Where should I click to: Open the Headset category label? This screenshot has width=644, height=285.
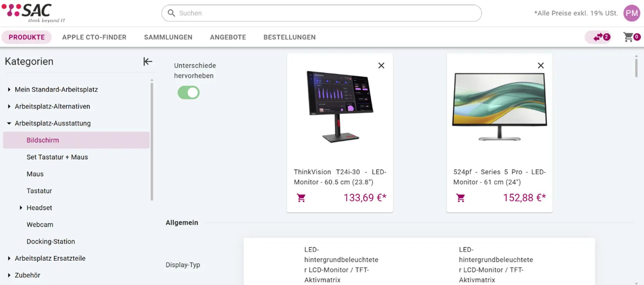(39, 208)
